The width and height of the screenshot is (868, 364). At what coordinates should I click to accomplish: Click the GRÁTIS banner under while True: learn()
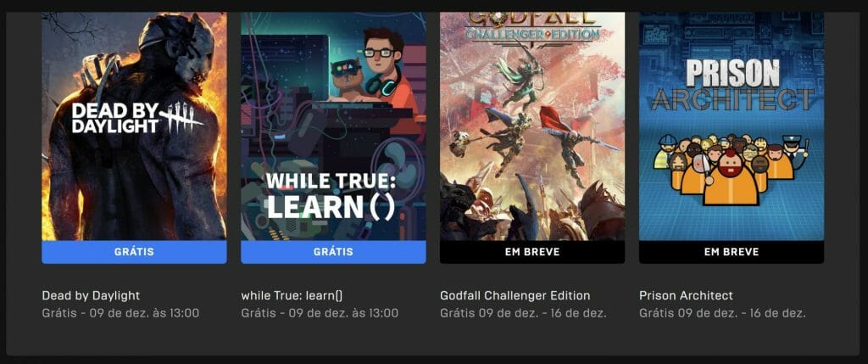(x=333, y=252)
